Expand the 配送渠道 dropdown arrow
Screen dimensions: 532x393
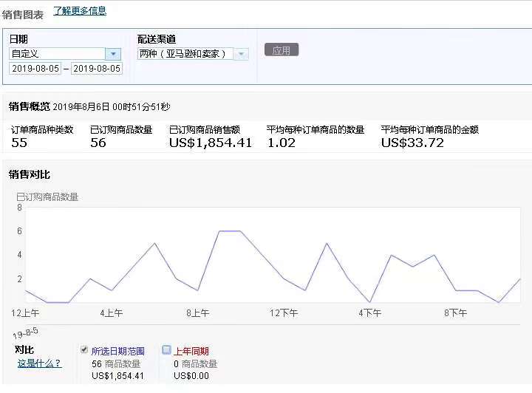(x=242, y=54)
